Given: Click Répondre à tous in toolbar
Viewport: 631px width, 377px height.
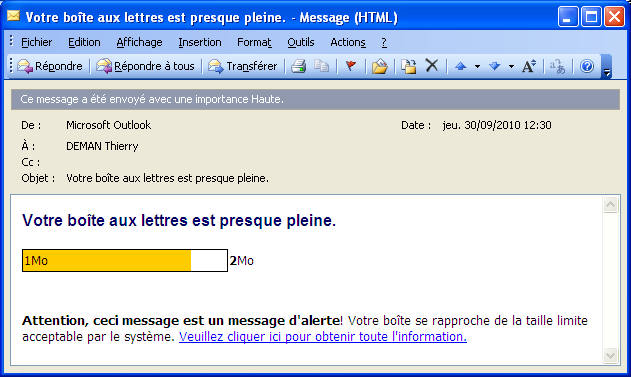Looking at the screenshot, I should (x=145, y=66).
